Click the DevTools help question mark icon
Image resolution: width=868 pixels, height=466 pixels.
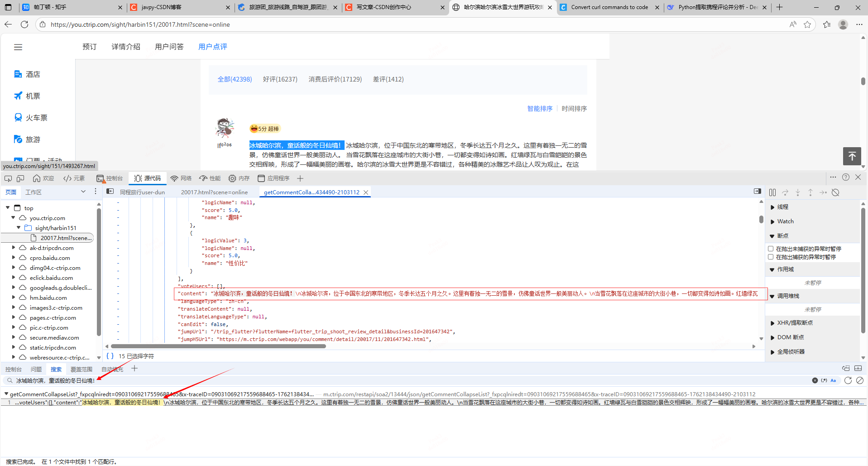coord(845,177)
